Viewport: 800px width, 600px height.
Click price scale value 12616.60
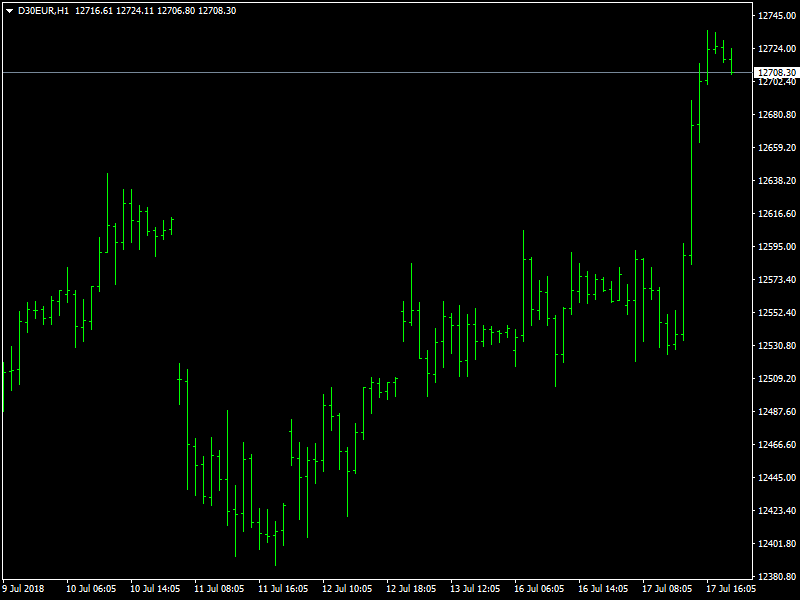[777, 213]
